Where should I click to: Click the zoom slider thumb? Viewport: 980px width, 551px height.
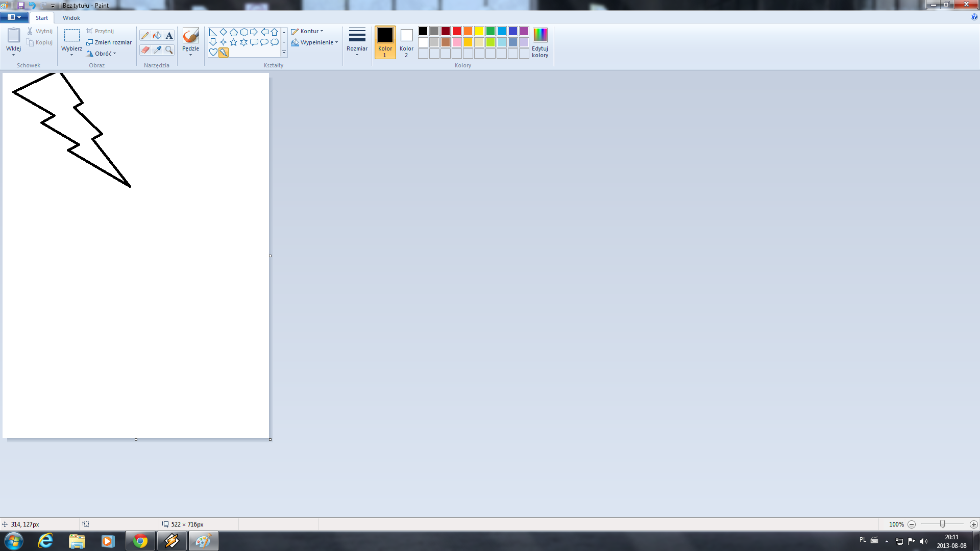click(943, 524)
